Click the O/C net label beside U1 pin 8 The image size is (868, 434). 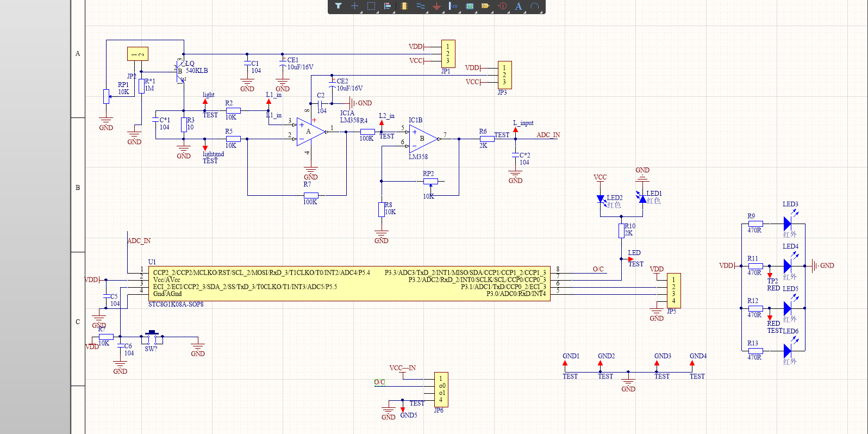pos(598,269)
